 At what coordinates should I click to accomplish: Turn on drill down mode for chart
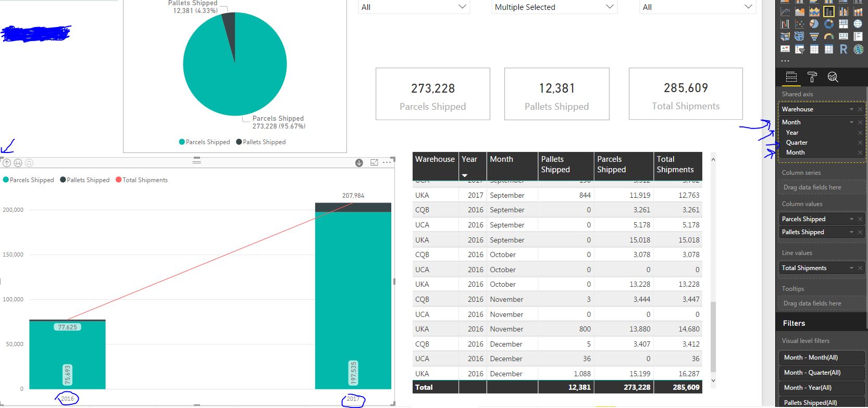click(x=359, y=163)
